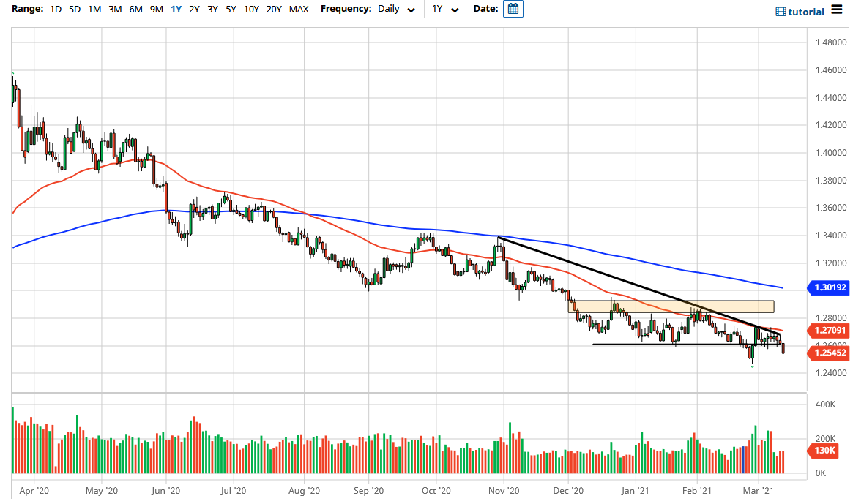Click the 1M range button
The image size is (853, 504).
point(94,10)
